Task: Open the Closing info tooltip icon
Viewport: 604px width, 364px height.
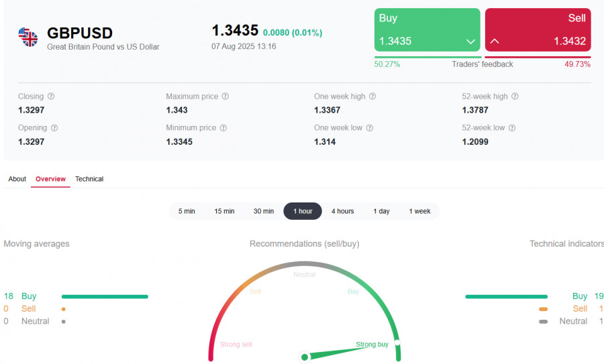Action: coord(51,96)
